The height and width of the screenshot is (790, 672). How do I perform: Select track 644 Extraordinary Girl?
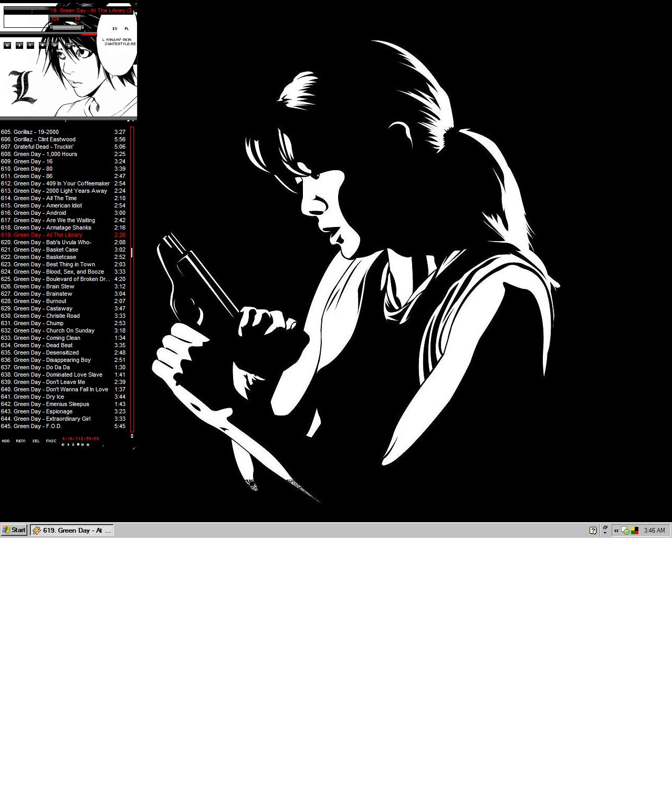63,419
